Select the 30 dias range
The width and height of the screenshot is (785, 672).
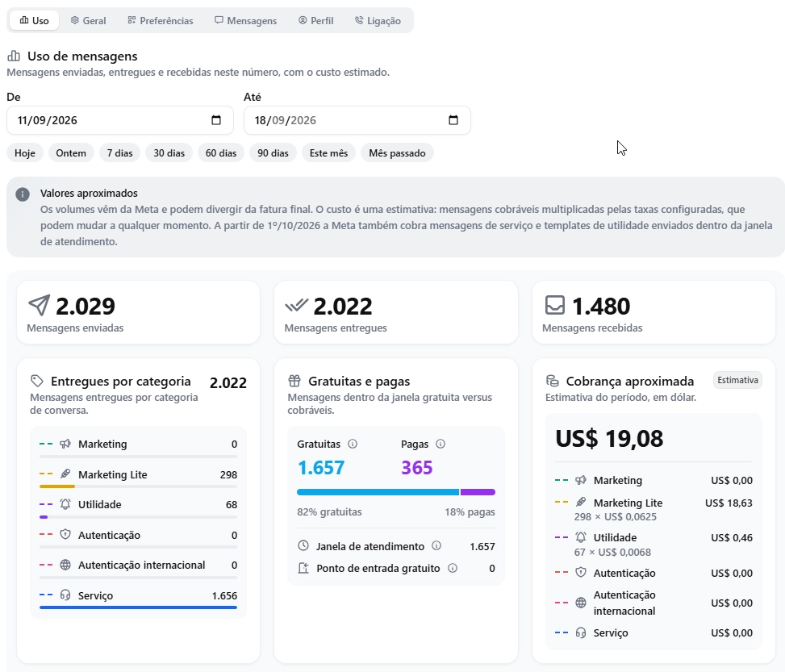coord(169,153)
